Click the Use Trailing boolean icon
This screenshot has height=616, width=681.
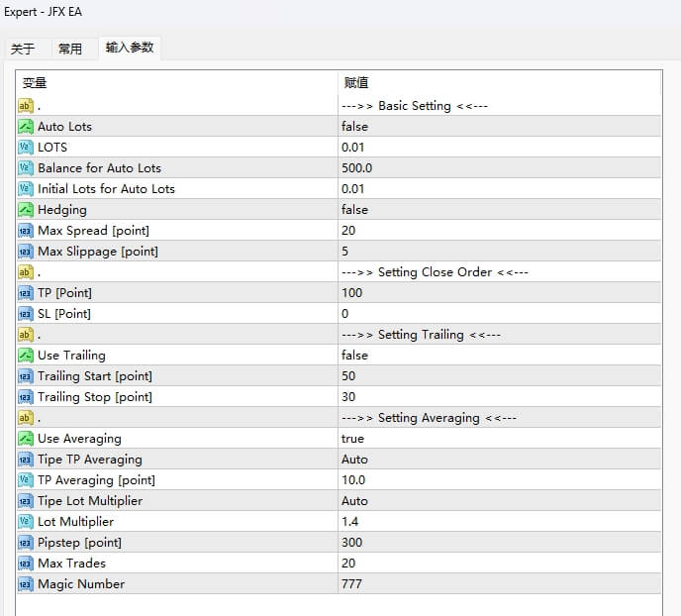pyautogui.click(x=26, y=356)
